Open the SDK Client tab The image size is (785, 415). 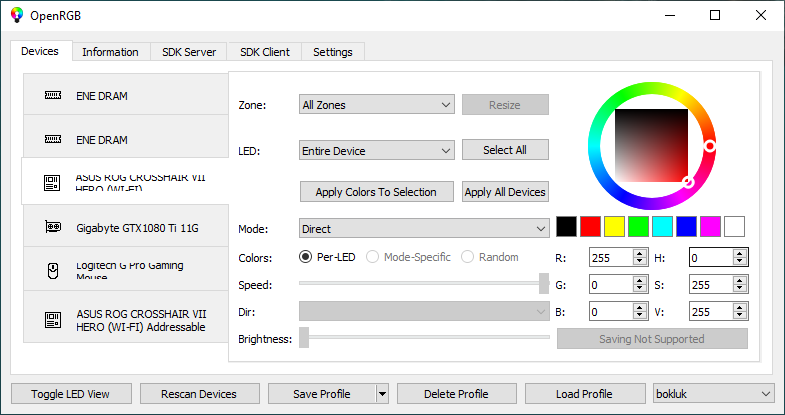[x=265, y=52]
